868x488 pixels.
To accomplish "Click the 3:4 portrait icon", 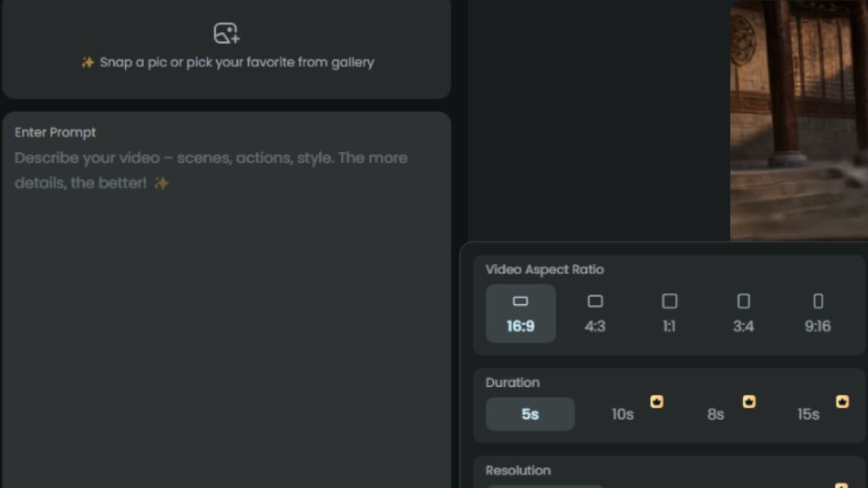I will pos(744,301).
